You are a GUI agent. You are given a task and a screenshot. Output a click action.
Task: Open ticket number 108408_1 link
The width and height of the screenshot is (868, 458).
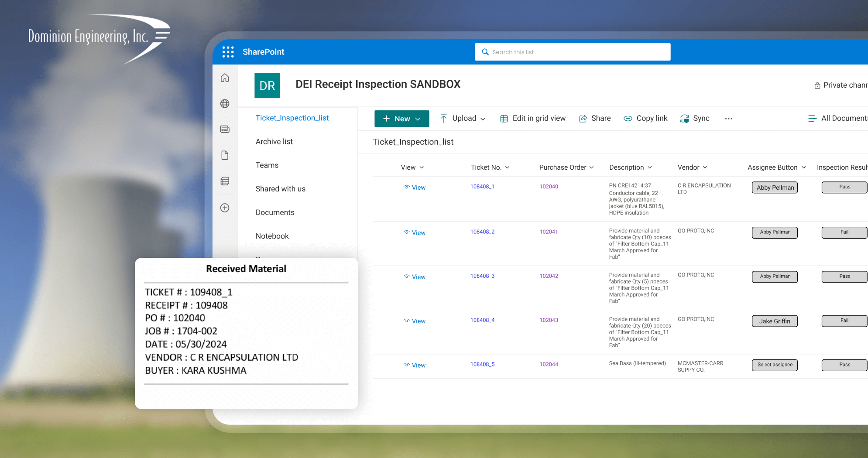[x=482, y=187]
